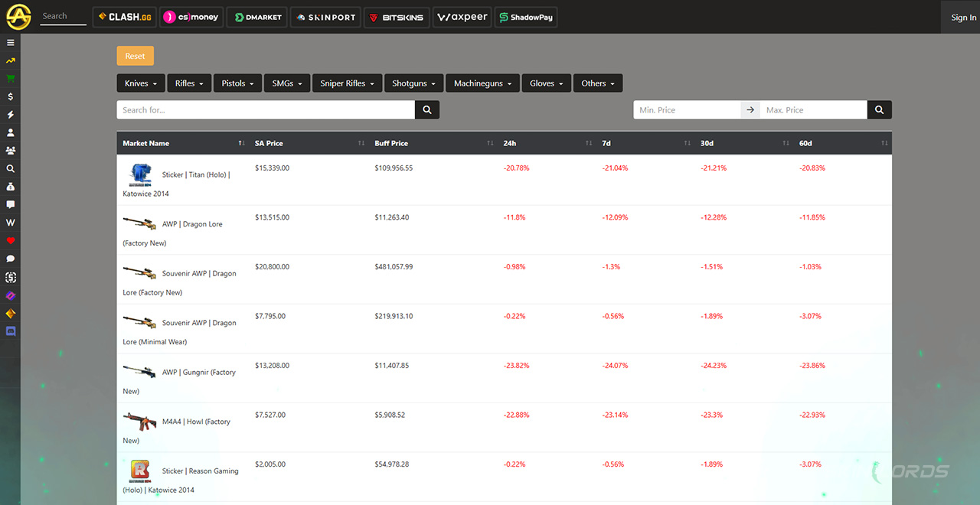
Task: Apply price range with magnifier button
Action: pos(879,110)
